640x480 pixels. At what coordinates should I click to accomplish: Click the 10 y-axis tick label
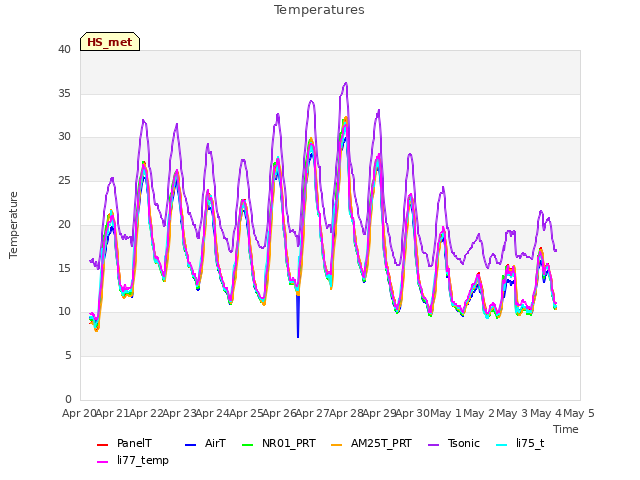[x=64, y=312]
